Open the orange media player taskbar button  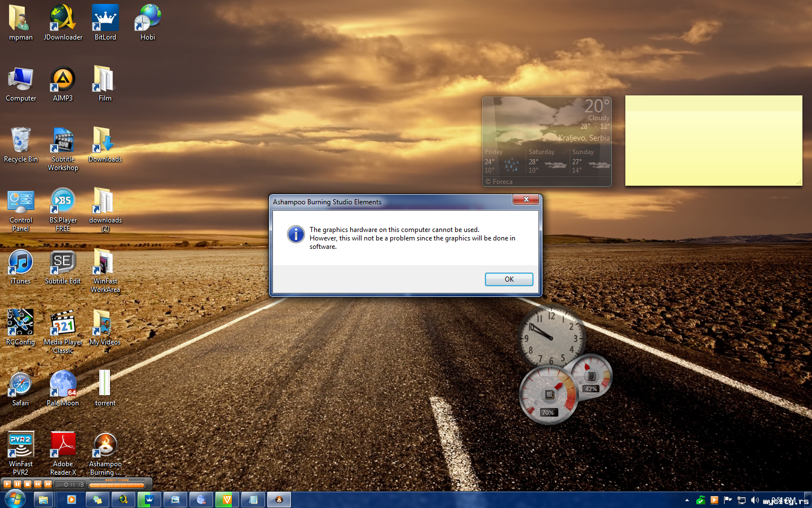(72, 500)
